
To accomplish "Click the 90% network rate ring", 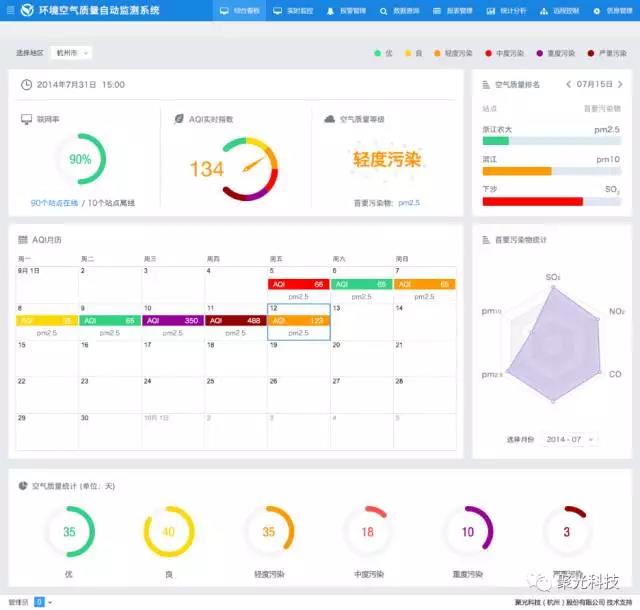I will (x=80, y=159).
